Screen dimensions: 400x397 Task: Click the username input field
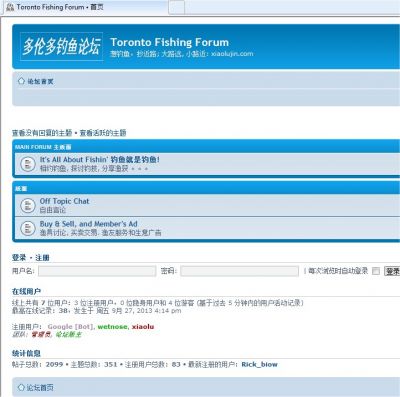coord(97,271)
